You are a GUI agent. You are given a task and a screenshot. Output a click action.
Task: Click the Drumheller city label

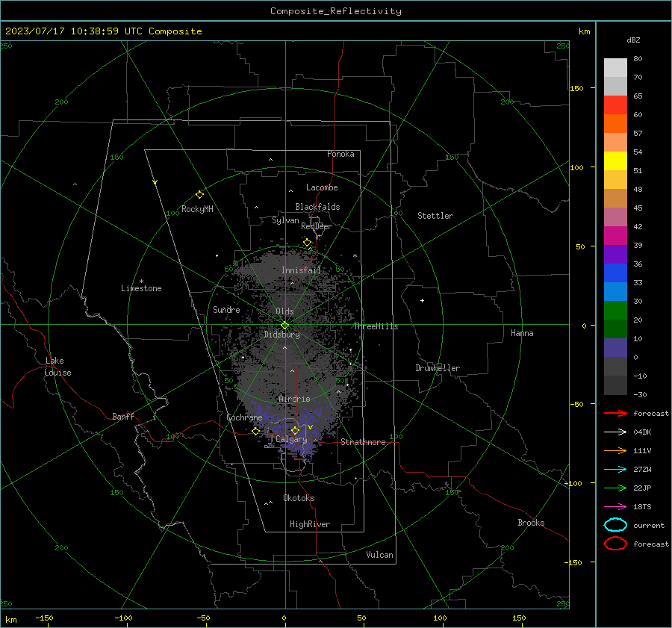pos(438,368)
